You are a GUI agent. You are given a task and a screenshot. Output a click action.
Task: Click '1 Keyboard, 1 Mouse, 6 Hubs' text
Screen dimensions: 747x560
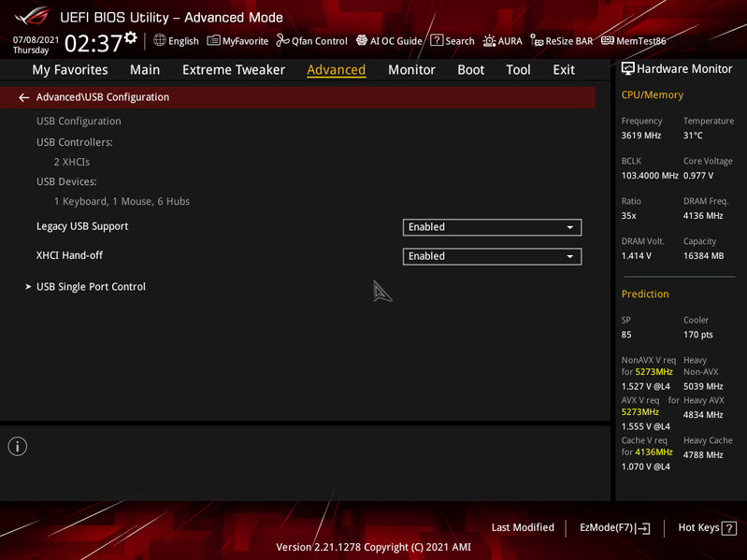(x=122, y=201)
